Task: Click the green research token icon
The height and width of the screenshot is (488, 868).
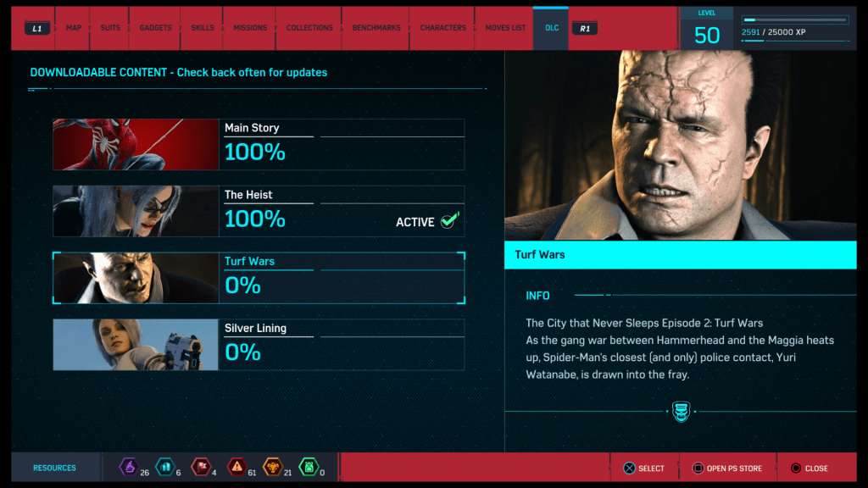Action: (309, 467)
